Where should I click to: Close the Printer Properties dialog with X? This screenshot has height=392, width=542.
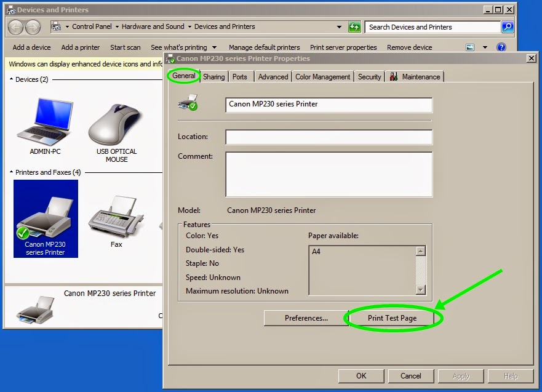tap(532, 58)
